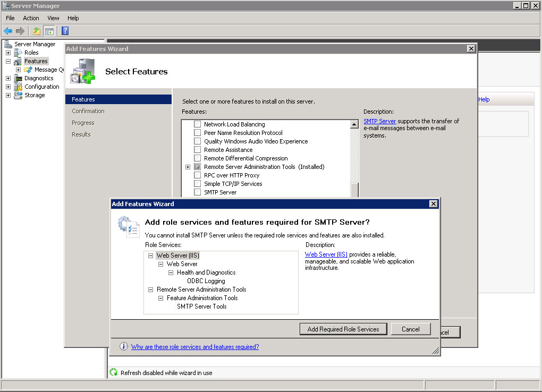
Task: Click the Show/Hide console tree icon
Action: tap(49, 31)
